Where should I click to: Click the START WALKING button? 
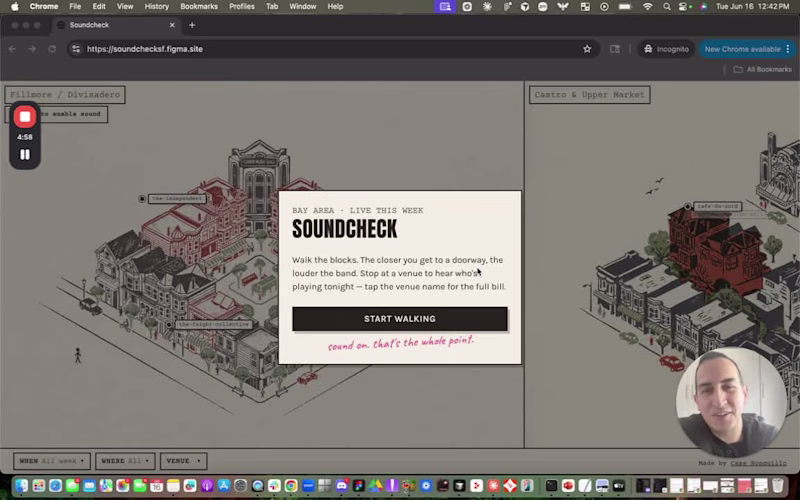click(x=399, y=319)
